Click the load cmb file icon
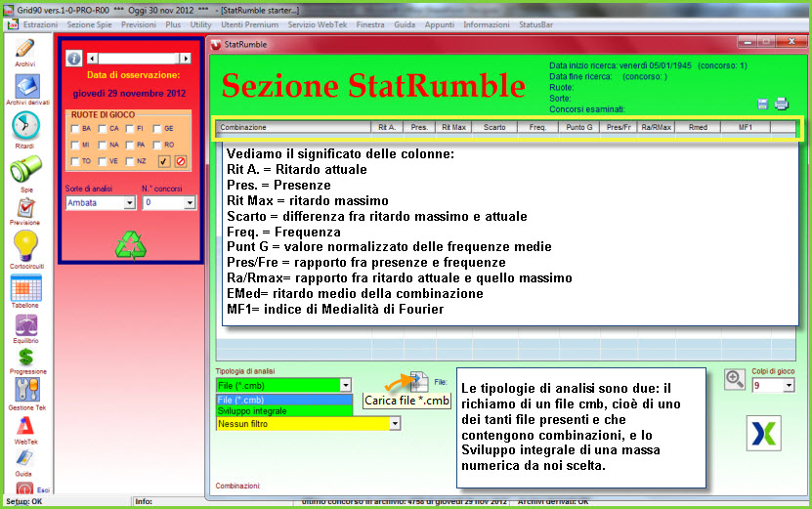 pyautogui.click(x=418, y=382)
